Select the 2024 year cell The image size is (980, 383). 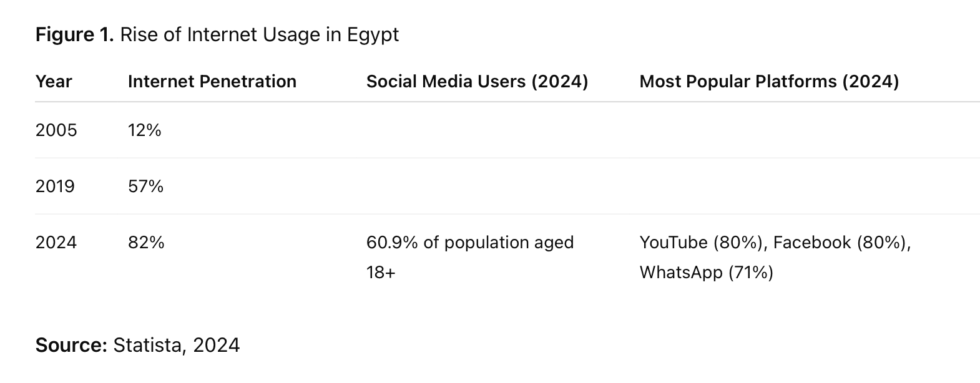(x=56, y=242)
